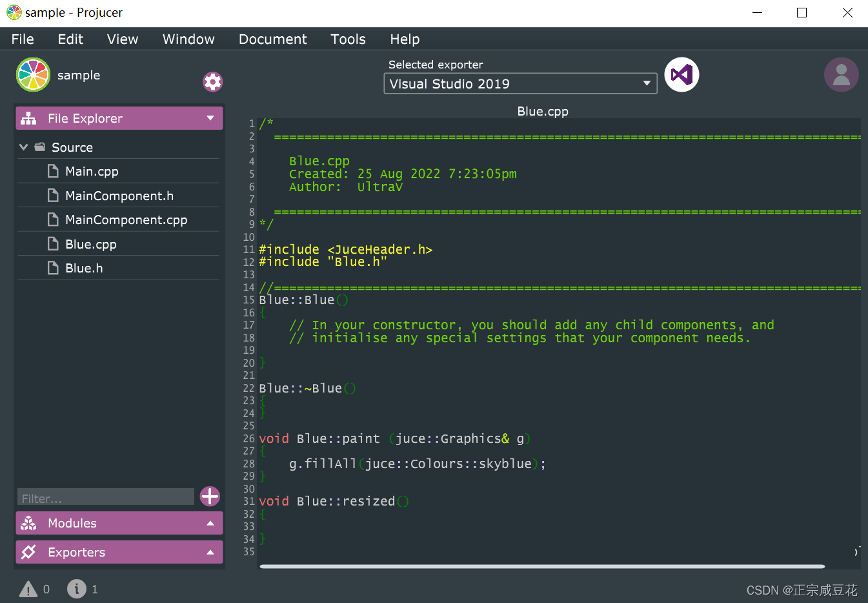Click the File Explorer panel icon
Image resolution: width=868 pixels, height=603 pixels.
(x=28, y=118)
